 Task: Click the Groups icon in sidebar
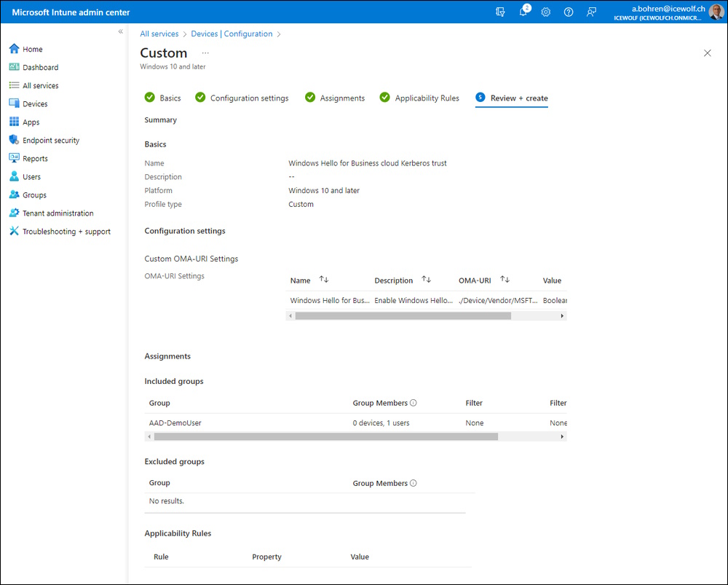[x=15, y=195]
